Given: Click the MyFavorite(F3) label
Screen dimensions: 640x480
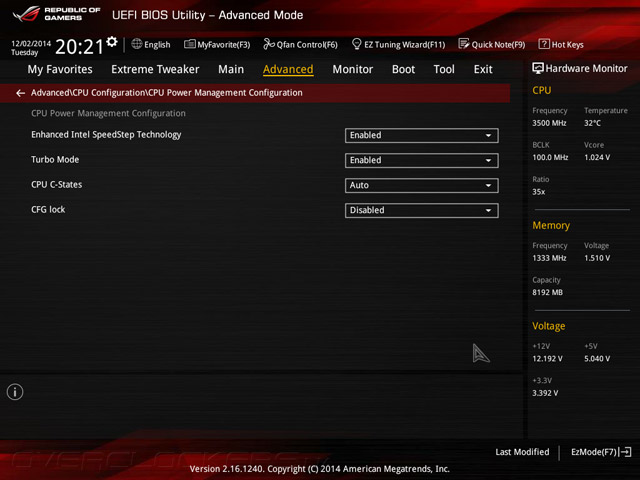Looking at the screenshot, I should [x=224, y=44].
